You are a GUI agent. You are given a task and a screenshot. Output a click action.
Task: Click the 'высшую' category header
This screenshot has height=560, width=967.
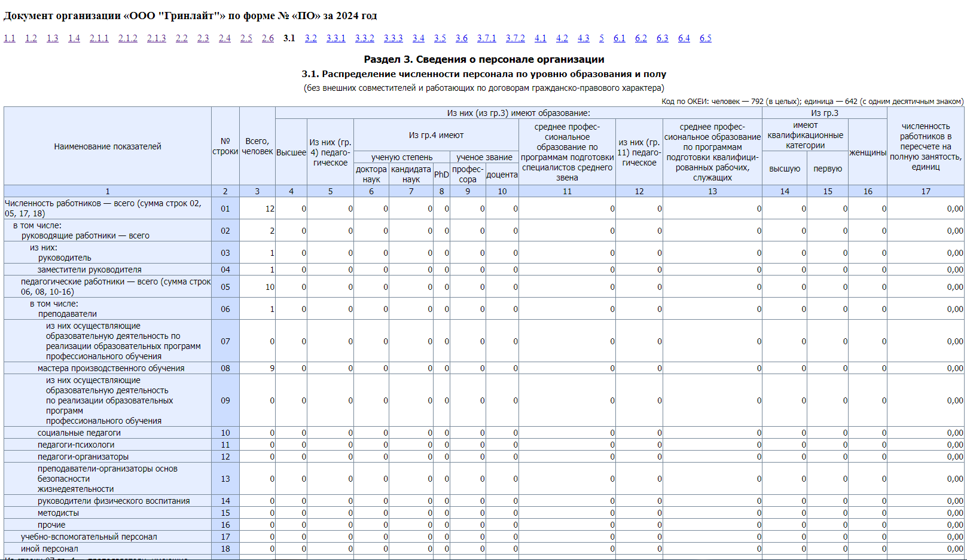(x=785, y=169)
